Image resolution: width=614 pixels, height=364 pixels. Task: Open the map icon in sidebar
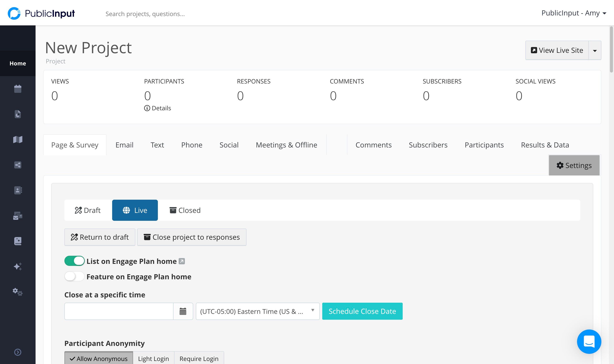(18, 140)
